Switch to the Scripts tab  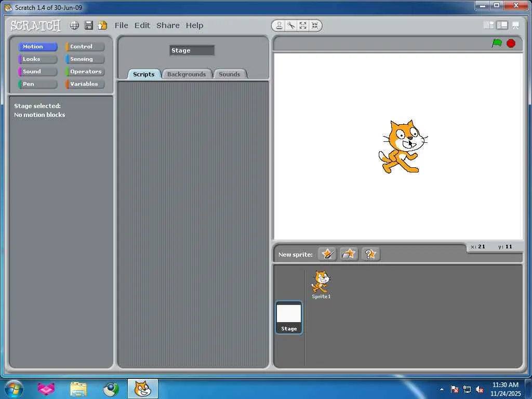point(144,74)
